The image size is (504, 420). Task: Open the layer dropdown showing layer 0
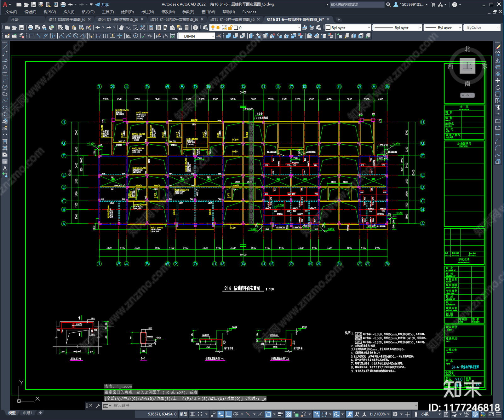[255, 28]
